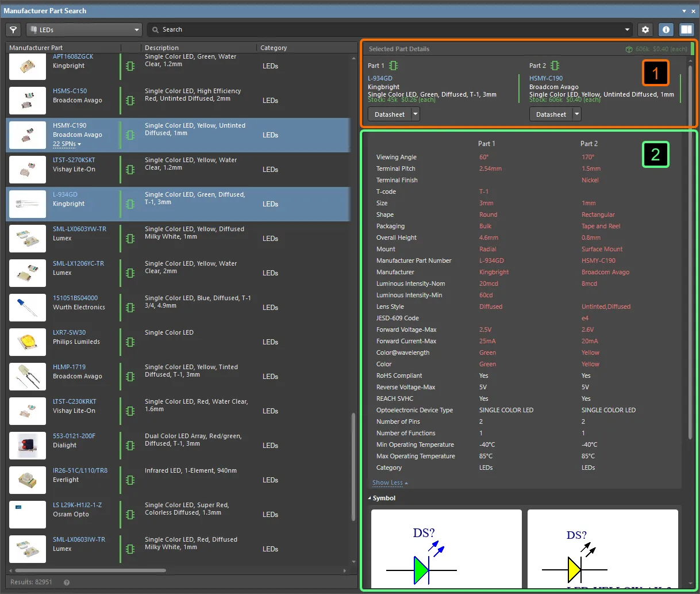The image size is (700, 594).
Task: Click the component model icon for SML-LX0603YW-TR
Action: (130, 239)
